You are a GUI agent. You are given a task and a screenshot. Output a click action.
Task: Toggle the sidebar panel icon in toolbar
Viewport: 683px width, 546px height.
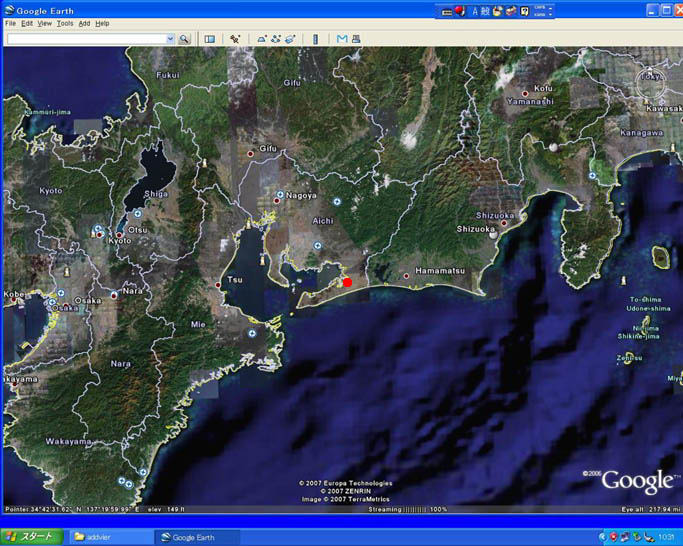click(210, 39)
